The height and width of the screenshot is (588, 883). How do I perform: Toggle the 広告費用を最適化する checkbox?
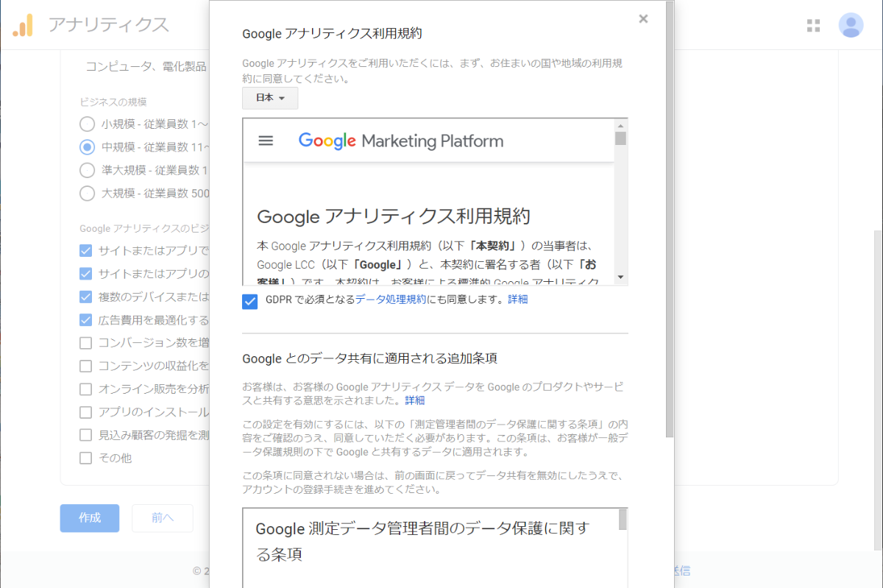[x=86, y=320]
